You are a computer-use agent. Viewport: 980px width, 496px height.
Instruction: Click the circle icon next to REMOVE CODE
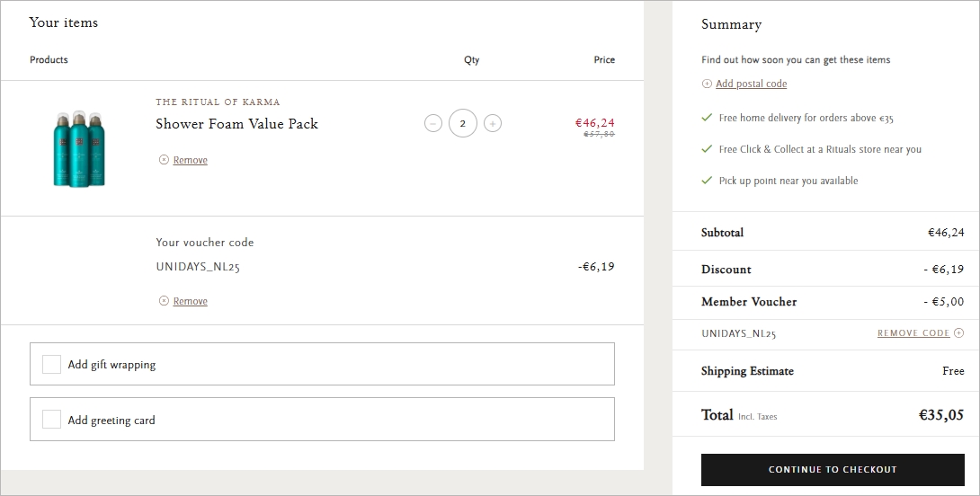click(x=958, y=332)
